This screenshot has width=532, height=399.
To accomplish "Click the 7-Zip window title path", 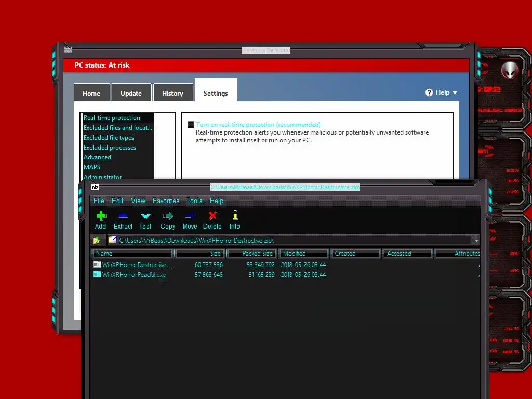I will point(285,187).
